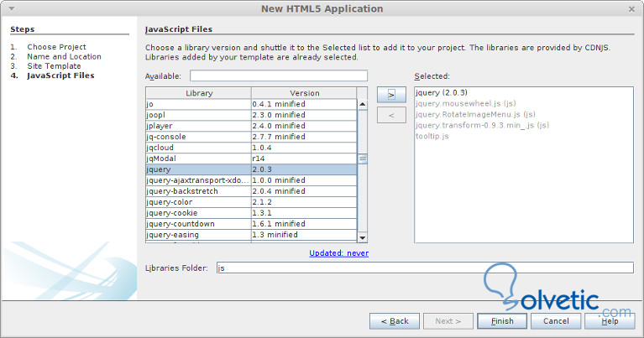
Task: Click the Cancel button
Action: [x=556, y=321]
